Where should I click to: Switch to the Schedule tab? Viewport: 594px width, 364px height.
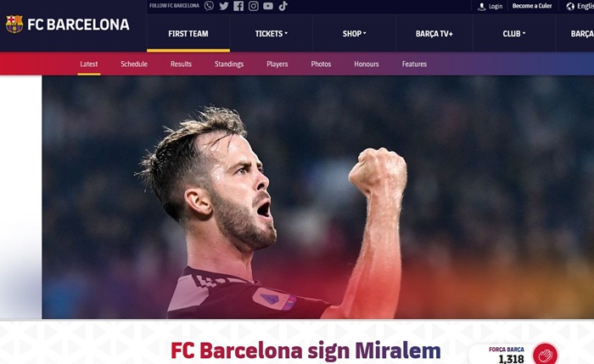[x=134, y=64]
